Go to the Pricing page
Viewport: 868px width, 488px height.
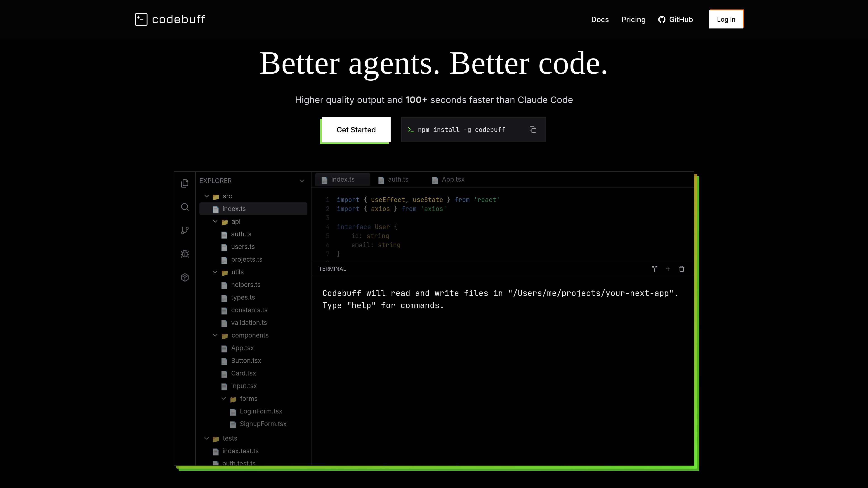point(633,19)
